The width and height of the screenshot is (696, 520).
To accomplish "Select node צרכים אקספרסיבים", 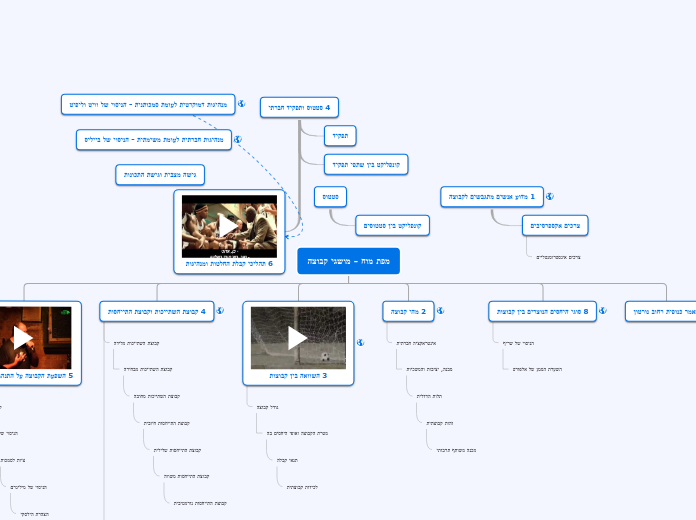I will pyautogui.click(x=555, y=226).
